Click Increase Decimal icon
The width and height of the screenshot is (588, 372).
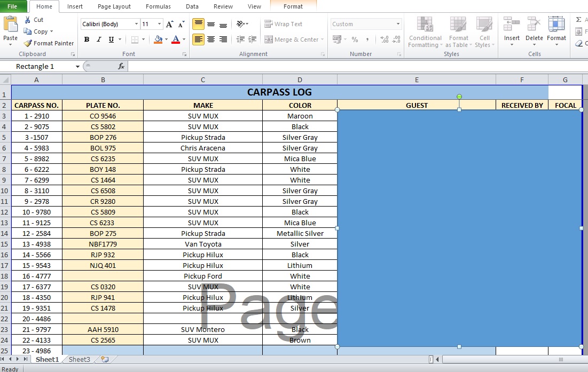tap(385, 39)
